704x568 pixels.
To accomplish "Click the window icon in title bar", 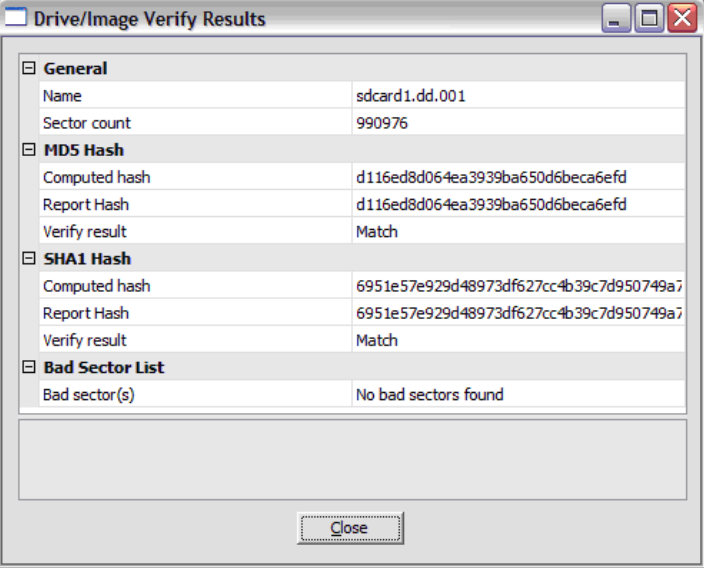I will coord(17,19).
